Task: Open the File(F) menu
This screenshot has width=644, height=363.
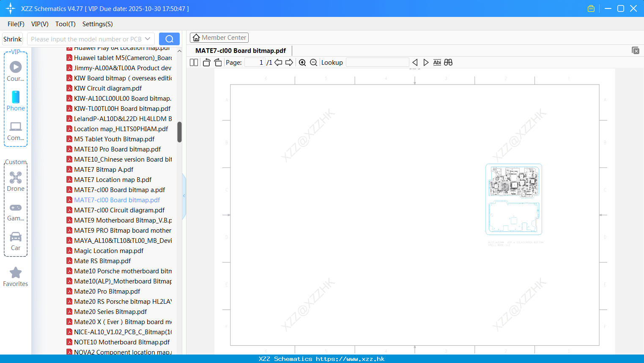Action: tap(16, 24)
